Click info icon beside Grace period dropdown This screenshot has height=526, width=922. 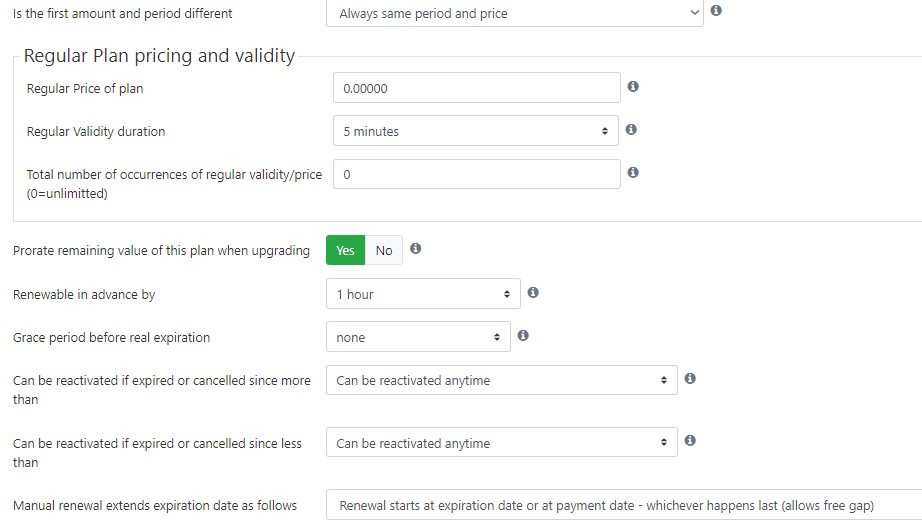click(523, 335)
